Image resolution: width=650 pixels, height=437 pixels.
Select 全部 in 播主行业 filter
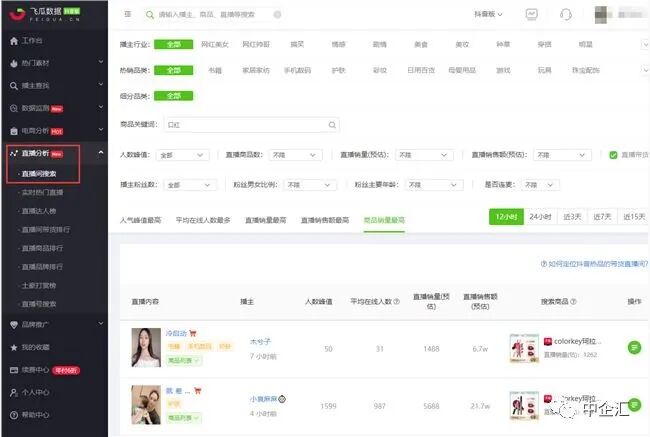point(173,44)
